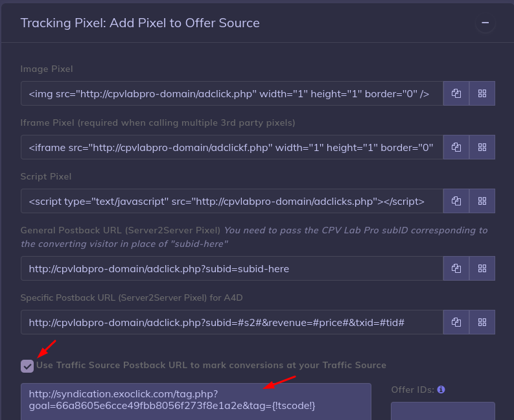Click grid icon beside A4D Postback URL
The height and width of the screenshot is (420, 514).
coord(482,322)
